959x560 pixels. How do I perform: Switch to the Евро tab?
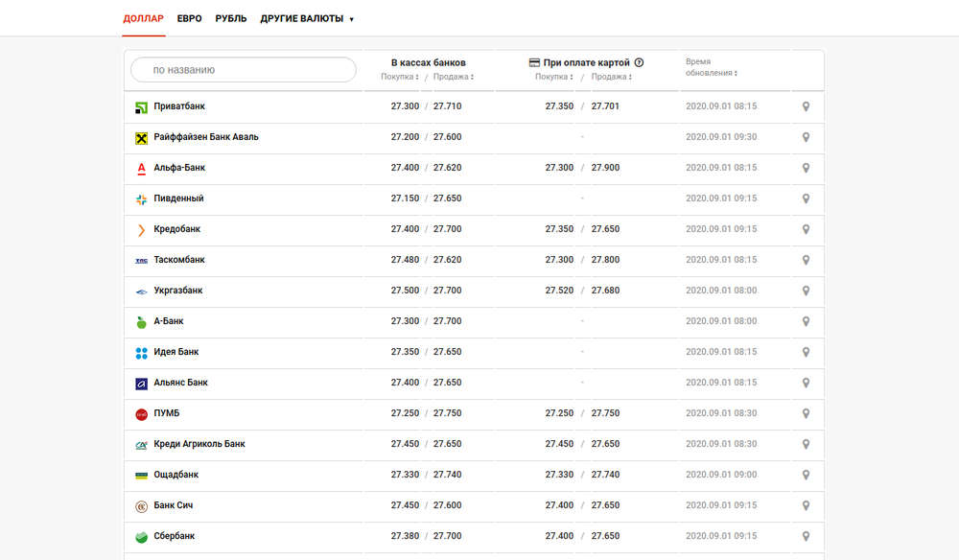190,19
